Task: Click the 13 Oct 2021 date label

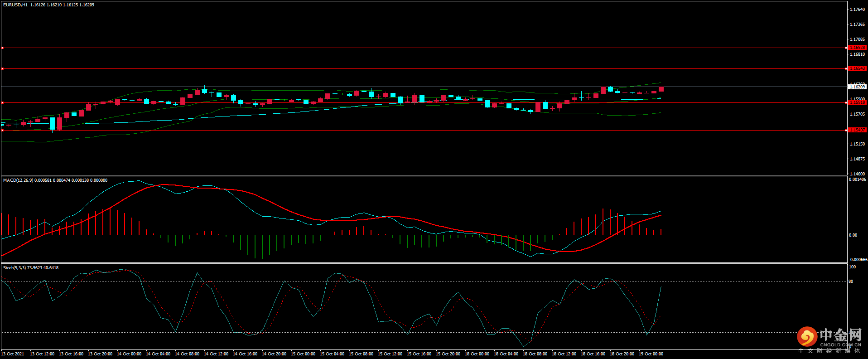Action: point(13,354)
